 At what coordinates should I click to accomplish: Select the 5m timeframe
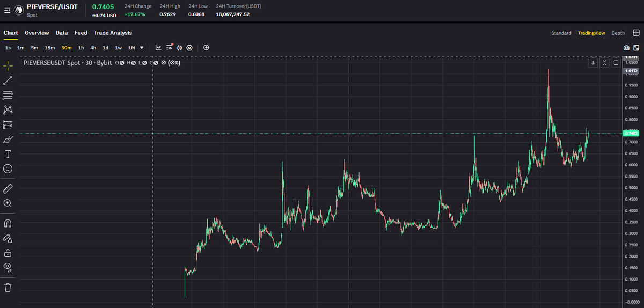click(34, 48)
